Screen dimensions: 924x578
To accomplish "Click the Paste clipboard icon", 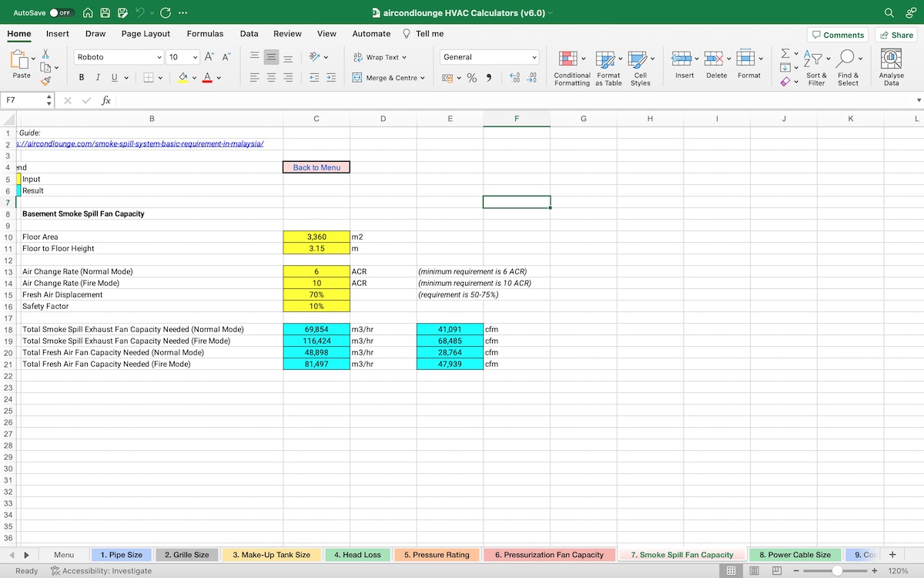I will point(22,60).
